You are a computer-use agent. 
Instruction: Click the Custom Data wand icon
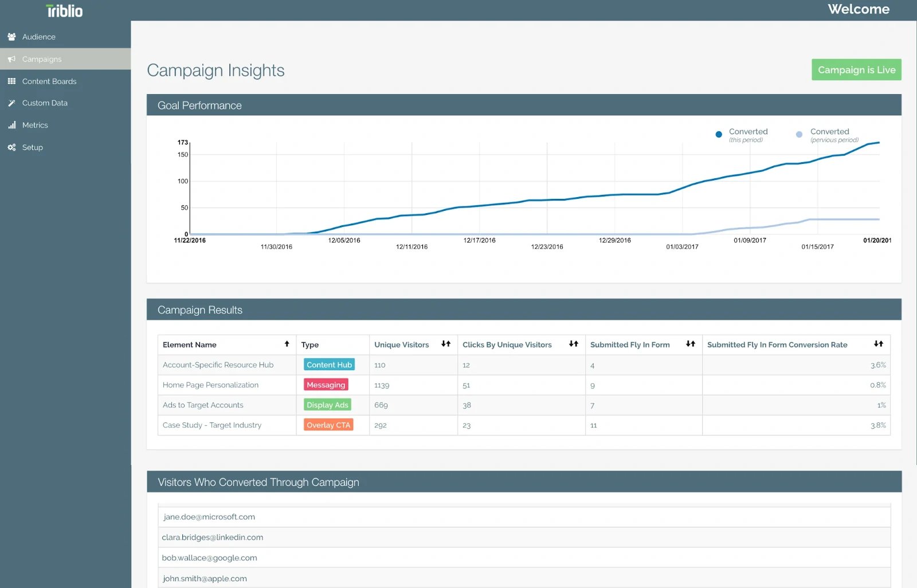(x=11, y=103)
